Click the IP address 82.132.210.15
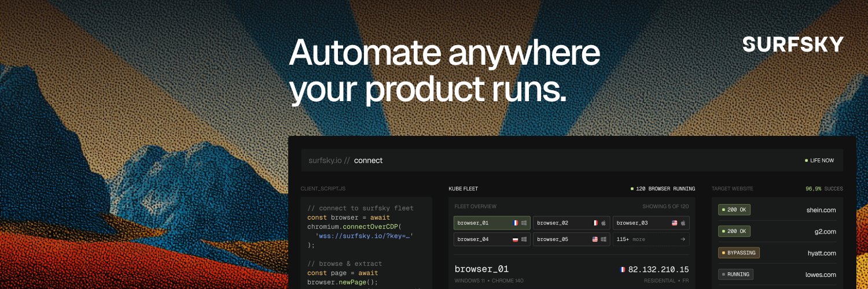The height and width of the screenshot is (289, 868). (659, 269)
